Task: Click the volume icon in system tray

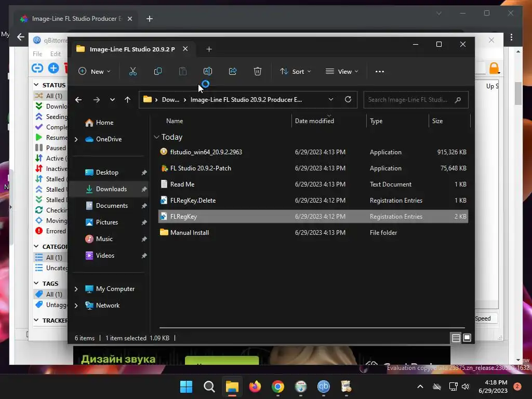Action: (x=465, y=387)
